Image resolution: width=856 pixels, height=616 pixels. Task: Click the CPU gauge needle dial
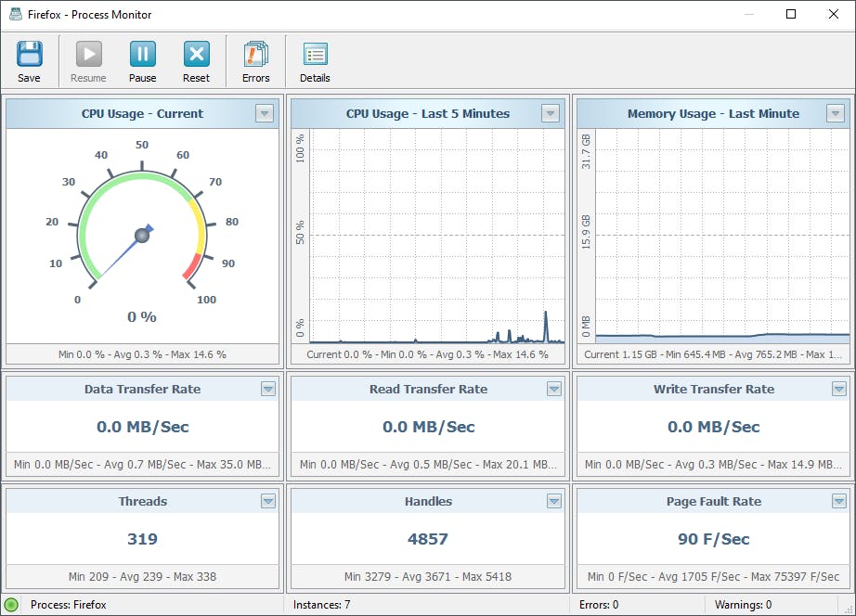coord(142,236)
